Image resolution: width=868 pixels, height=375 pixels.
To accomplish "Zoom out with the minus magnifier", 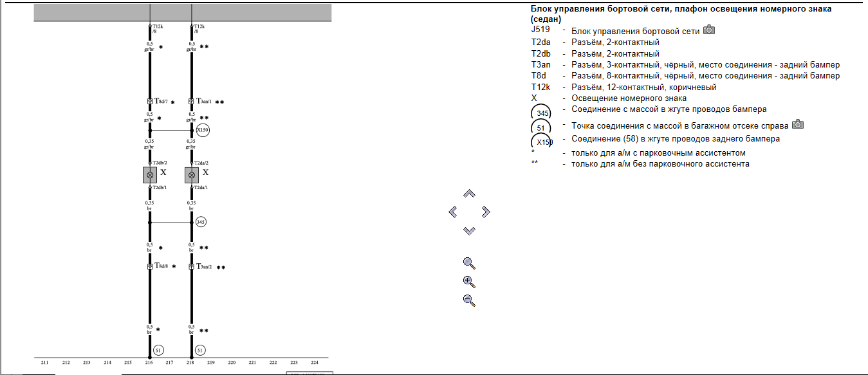I will tap(469, 300).
